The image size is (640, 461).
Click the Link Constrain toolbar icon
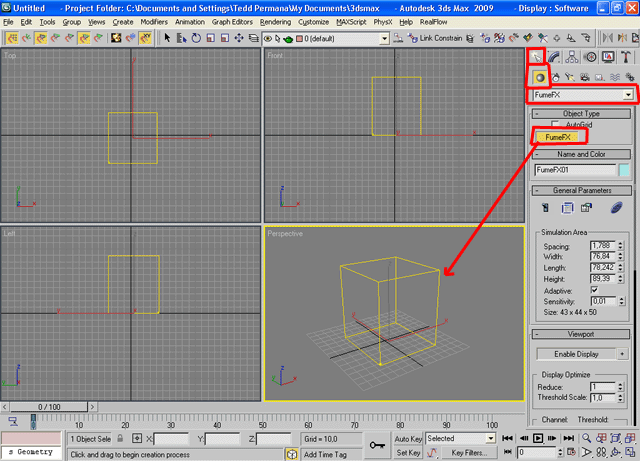(x=436, y=38)
